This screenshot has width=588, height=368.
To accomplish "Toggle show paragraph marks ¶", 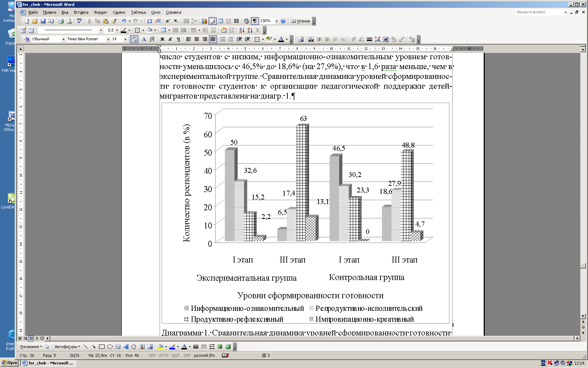I will click(255, 21).
